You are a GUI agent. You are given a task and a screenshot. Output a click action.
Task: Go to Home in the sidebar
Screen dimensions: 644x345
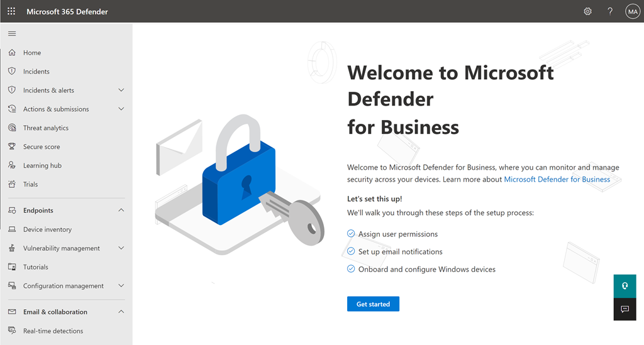(32, 53)
